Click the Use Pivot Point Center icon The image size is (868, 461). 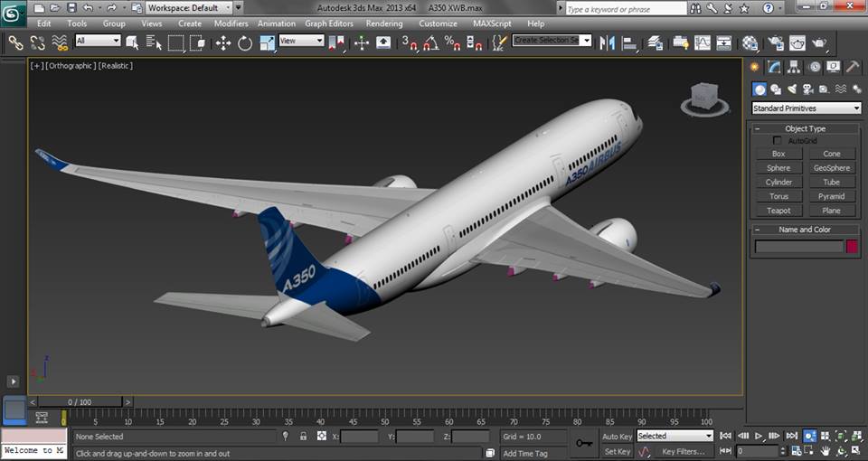(336, 42)
